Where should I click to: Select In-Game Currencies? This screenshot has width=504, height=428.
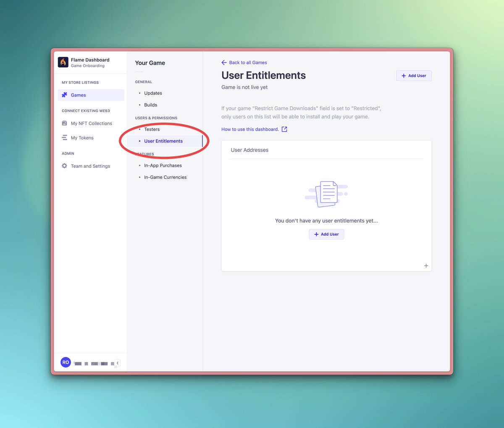[165, 177]
